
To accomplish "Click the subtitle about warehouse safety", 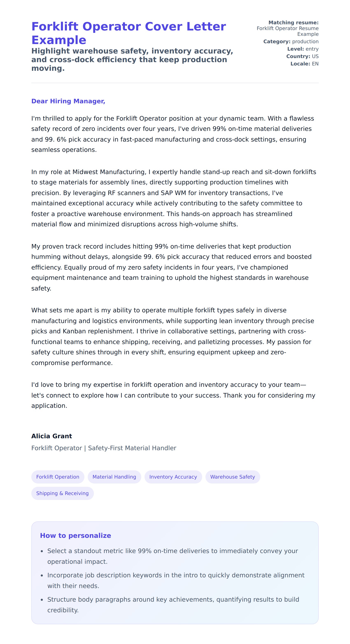I will [x=132, y=59].
